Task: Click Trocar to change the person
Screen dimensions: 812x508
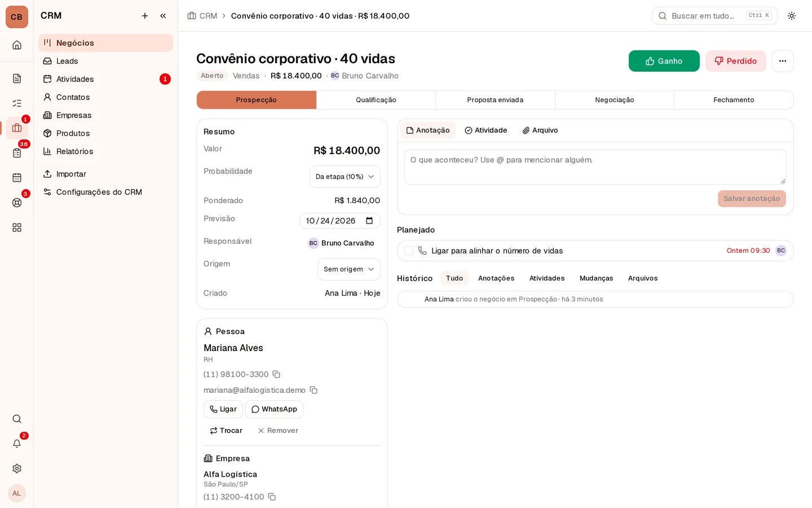Action: point(226,431)
